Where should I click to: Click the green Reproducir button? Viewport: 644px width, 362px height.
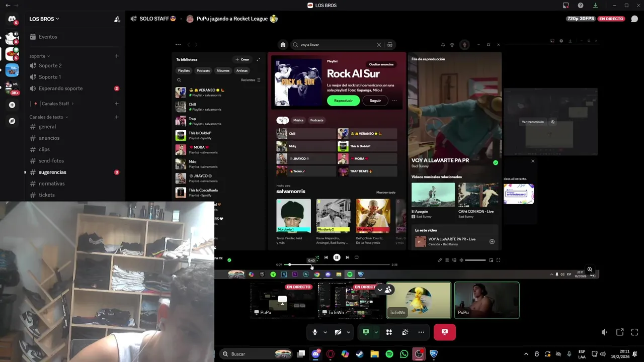[x=343, y=101]
